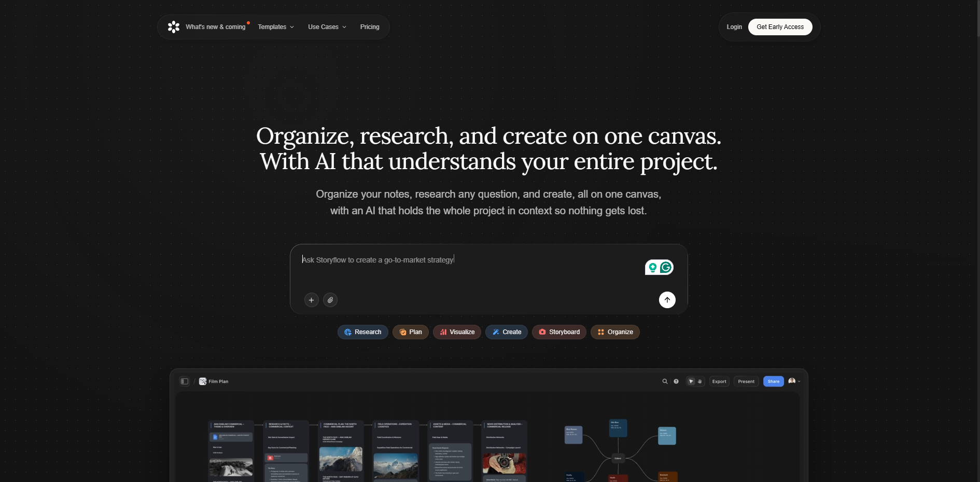Click the plus icon in the prompt box

(311, 300)
